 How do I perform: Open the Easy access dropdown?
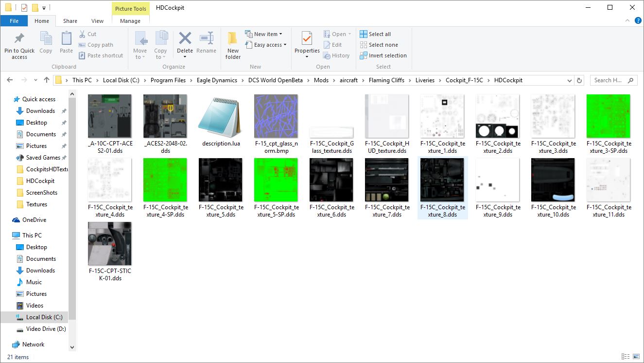pos(266,45)
